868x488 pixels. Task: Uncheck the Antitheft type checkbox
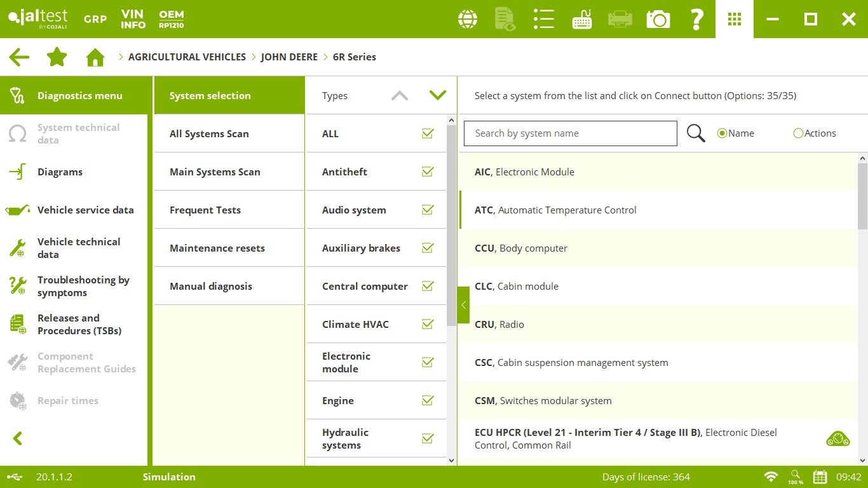coord(428,172)
